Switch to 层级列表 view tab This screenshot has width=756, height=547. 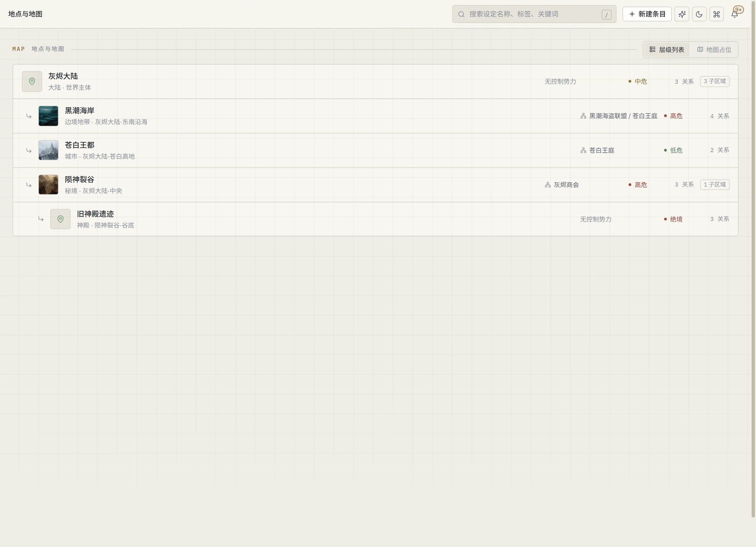point(667,50)
